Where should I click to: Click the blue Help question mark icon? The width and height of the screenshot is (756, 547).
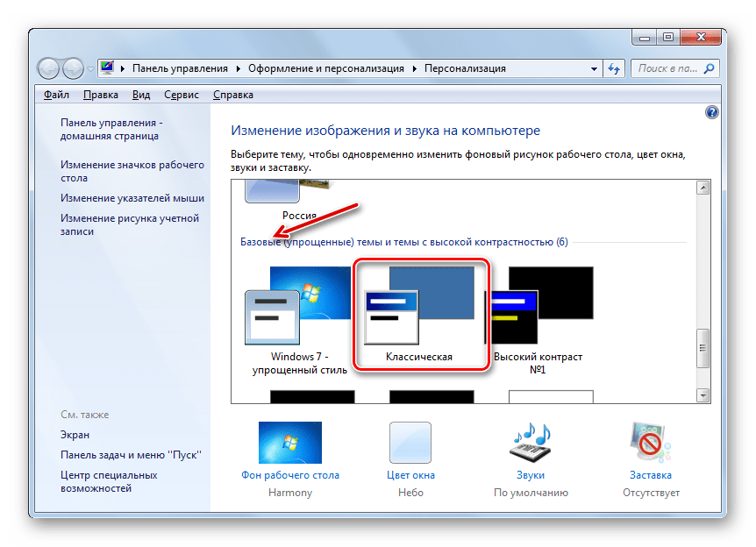711,112
